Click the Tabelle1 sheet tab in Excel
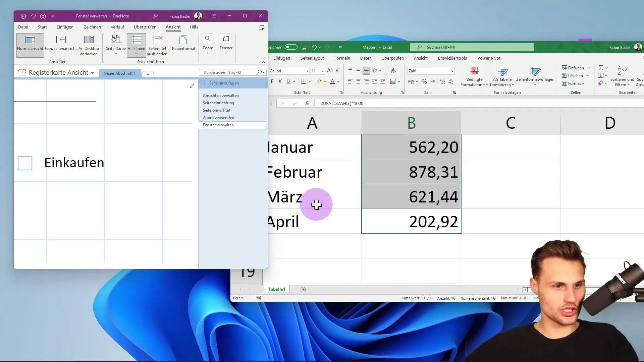This screenshot has height=362, width=644. click(276, 289)
